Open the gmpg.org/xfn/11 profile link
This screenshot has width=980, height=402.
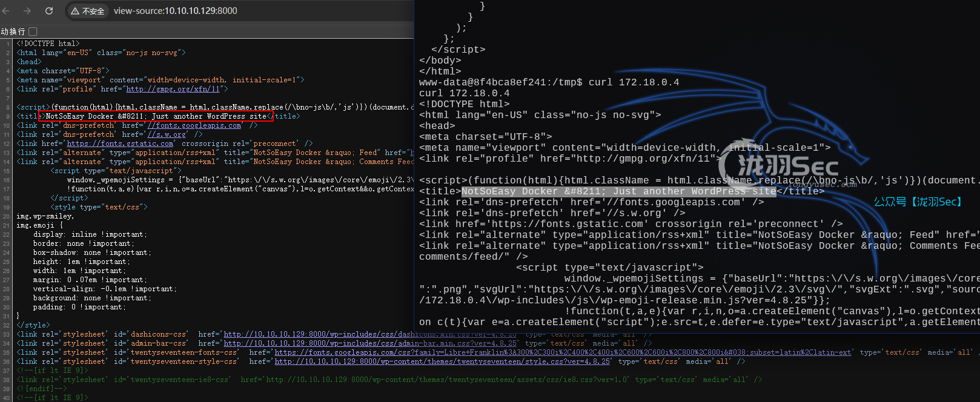pyautogui.click(x=173, y=89)
